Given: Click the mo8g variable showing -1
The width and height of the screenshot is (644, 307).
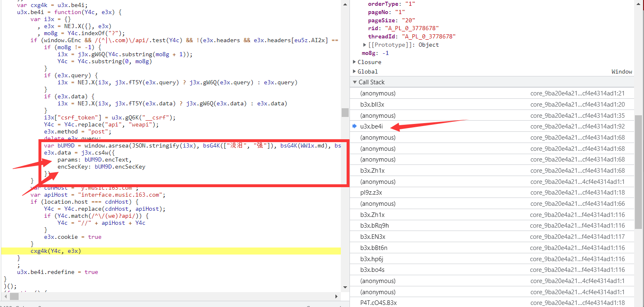Looking at the screenshot, I should click(x=369, y=53).
